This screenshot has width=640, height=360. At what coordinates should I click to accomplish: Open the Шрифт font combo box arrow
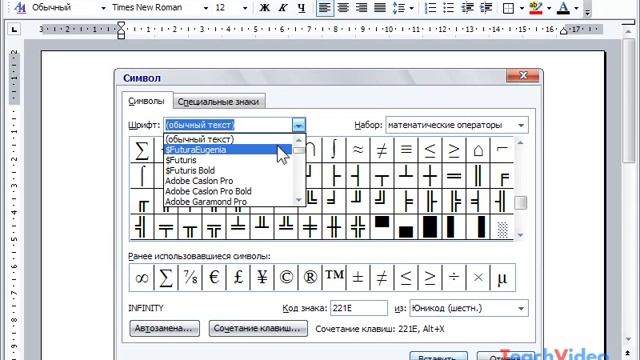(299, 125)
